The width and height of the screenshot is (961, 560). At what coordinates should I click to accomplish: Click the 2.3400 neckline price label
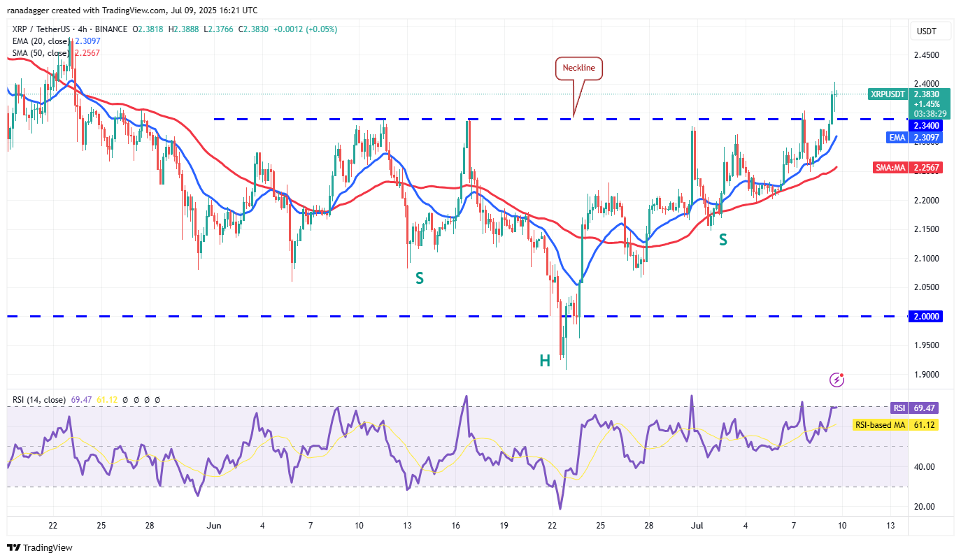click(x=927, y=125)
